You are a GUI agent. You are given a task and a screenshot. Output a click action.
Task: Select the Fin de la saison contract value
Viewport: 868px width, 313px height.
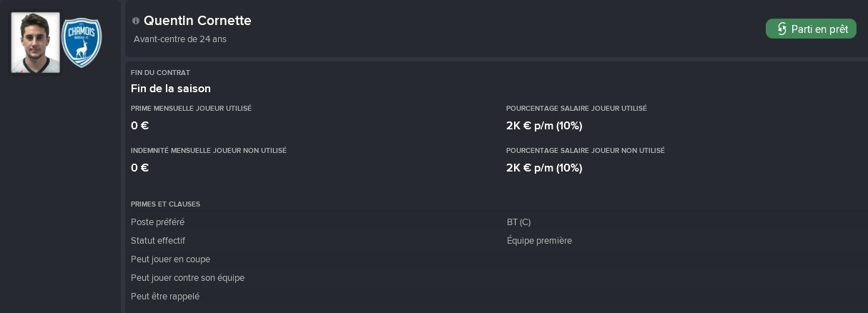pyautogui.click(x=171, y=89)
